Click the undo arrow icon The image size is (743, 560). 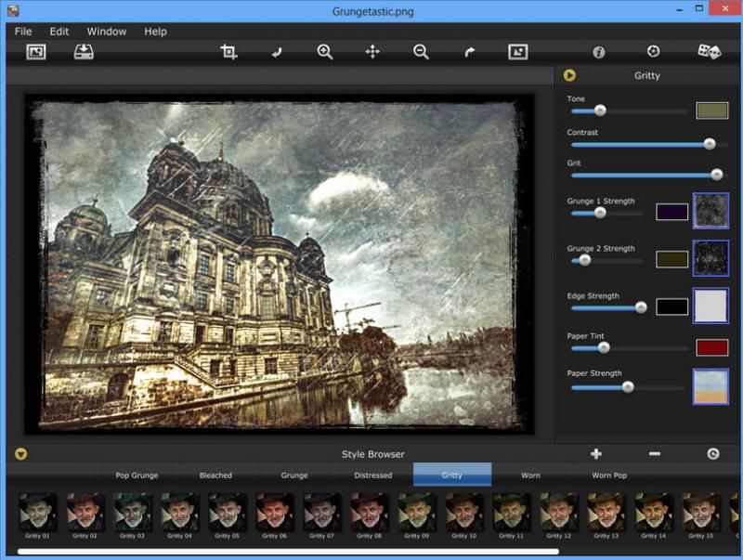pyautogui.click(x=277, y=53)
